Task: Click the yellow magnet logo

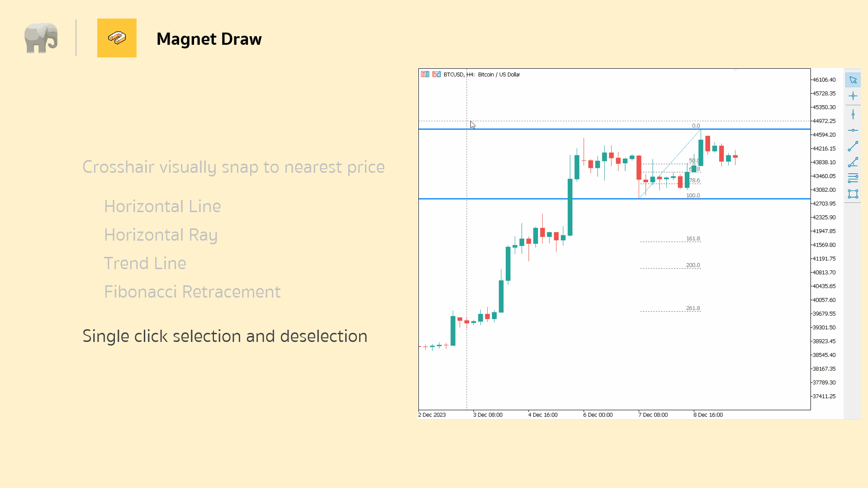Action: [x=117, y=38]
